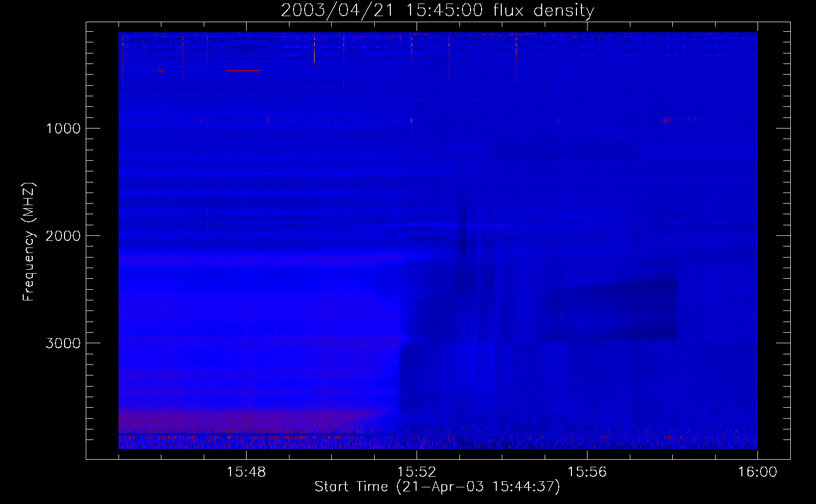Click the "1000" frequency tick label

point(63,129)
